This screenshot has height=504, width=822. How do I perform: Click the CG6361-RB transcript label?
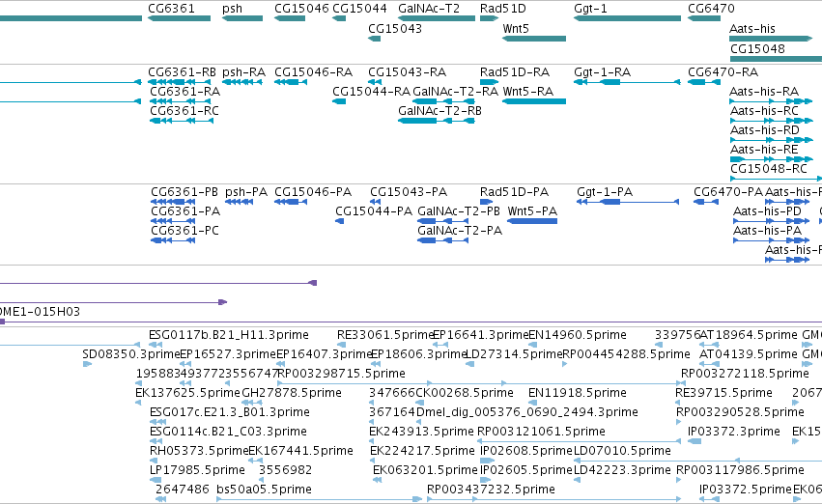tap(182, 71)
